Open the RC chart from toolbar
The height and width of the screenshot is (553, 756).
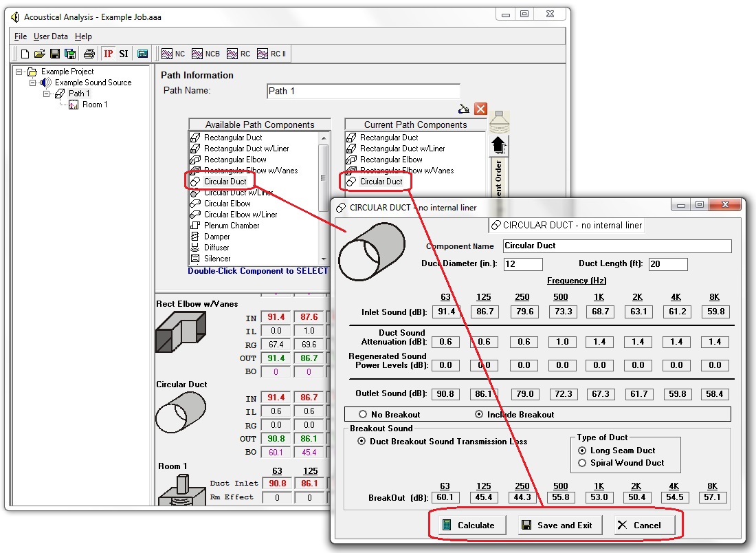point(238,54)
